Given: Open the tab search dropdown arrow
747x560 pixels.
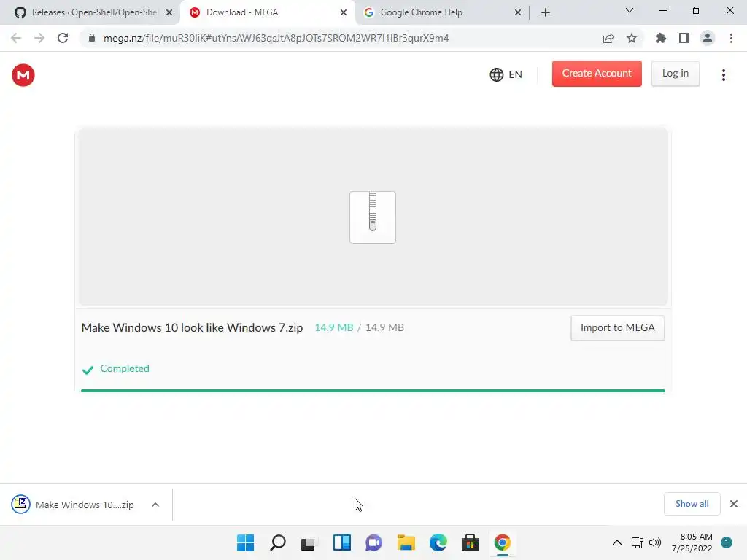Looking at the screenshot, I should tap(630, 10).
